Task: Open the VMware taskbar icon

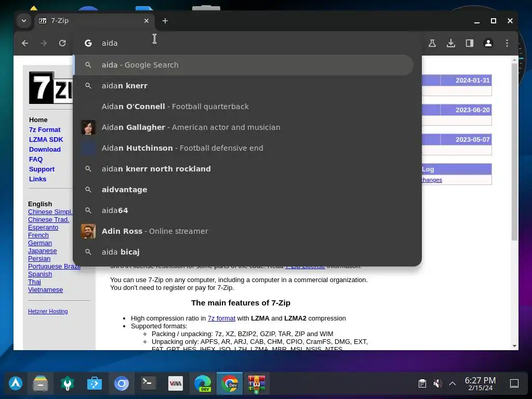Action: pos(176,383)
